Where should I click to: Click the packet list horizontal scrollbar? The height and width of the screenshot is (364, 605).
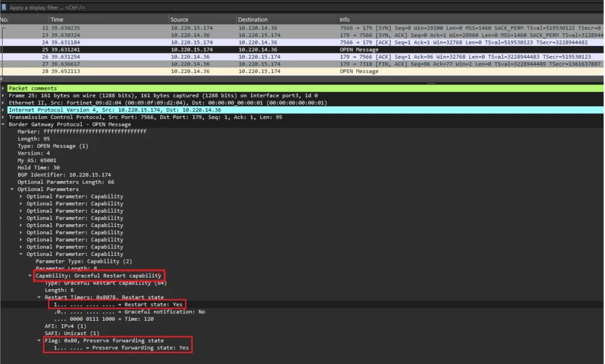[301, 78]
